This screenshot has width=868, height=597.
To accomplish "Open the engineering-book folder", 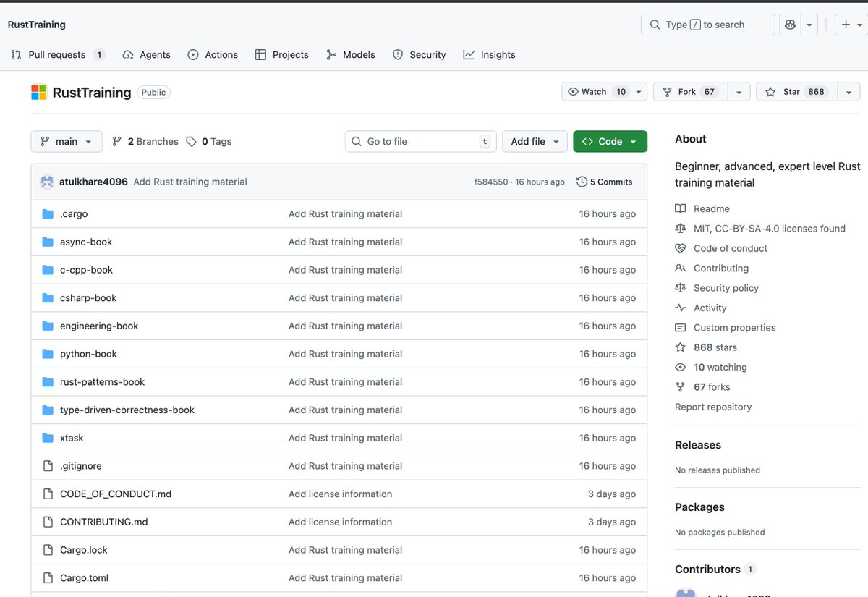I will pyautogui.click(x=99, y=326).
